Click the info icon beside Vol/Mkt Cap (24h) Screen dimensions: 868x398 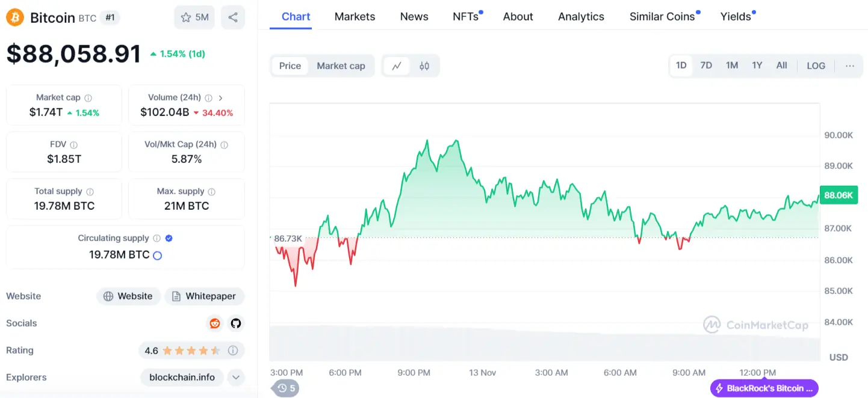(x=225, y=145)
